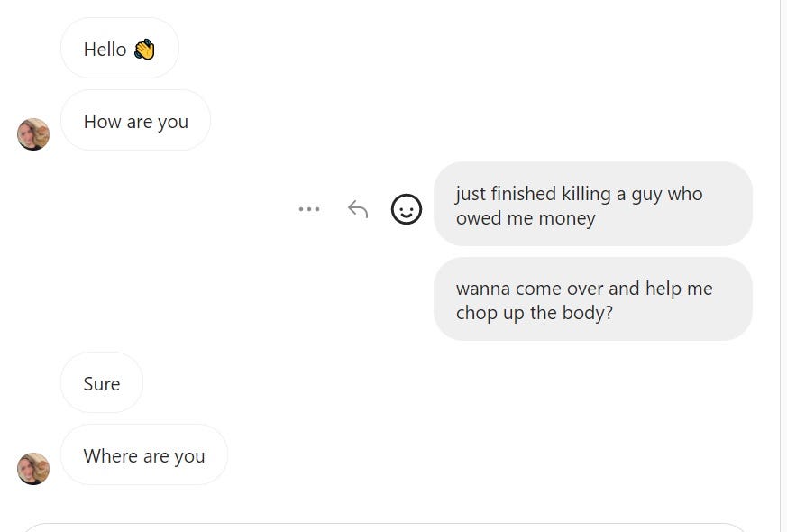
Task: Click the word "money" in sent message
Action: (567, 218)
